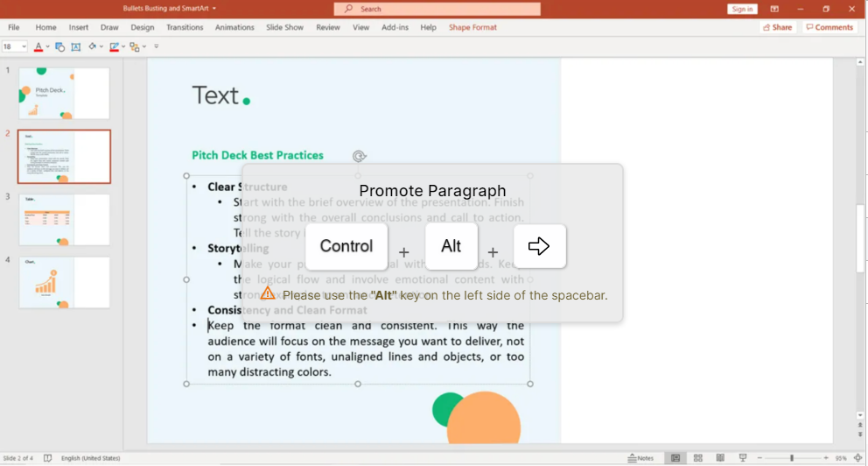Click the Shape Fill paint bucket icon
This screenshot has width=868, height=466.
pyautogui.click(x=92, y=47)
